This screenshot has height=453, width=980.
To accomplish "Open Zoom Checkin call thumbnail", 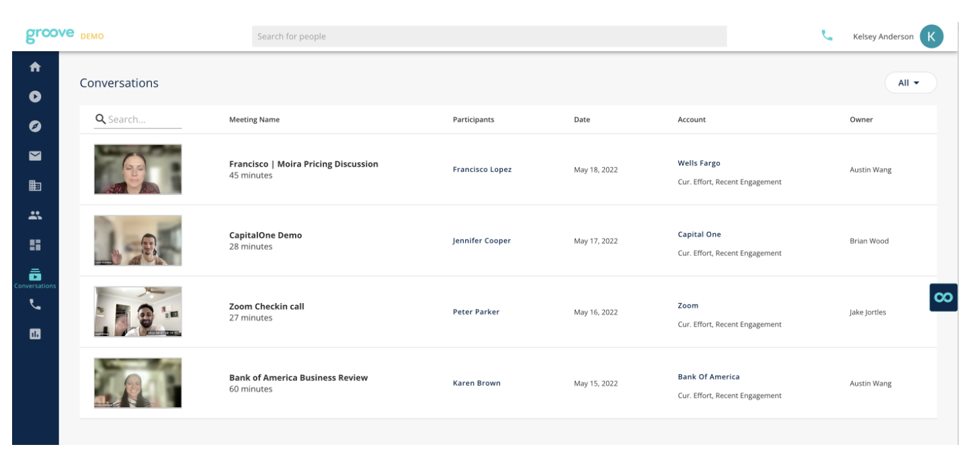I will (x=138, y=312).
